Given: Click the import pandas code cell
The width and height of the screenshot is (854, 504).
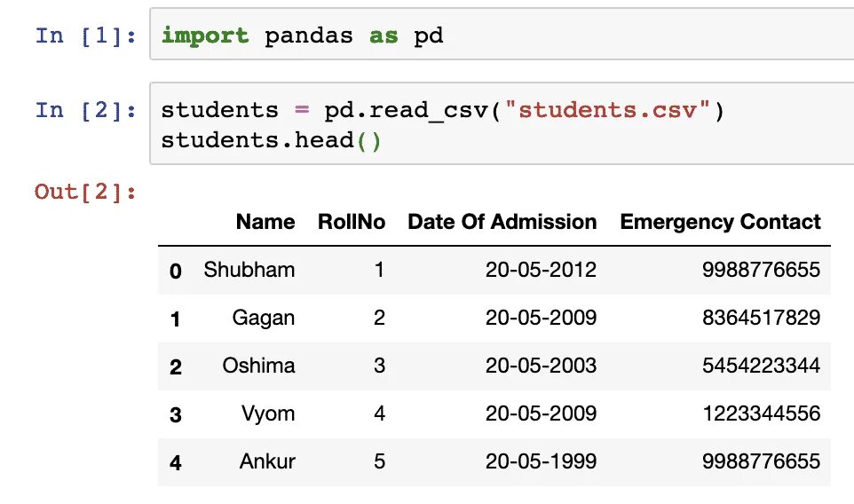Looking at the screenshot, I should [x=497, y=36].
